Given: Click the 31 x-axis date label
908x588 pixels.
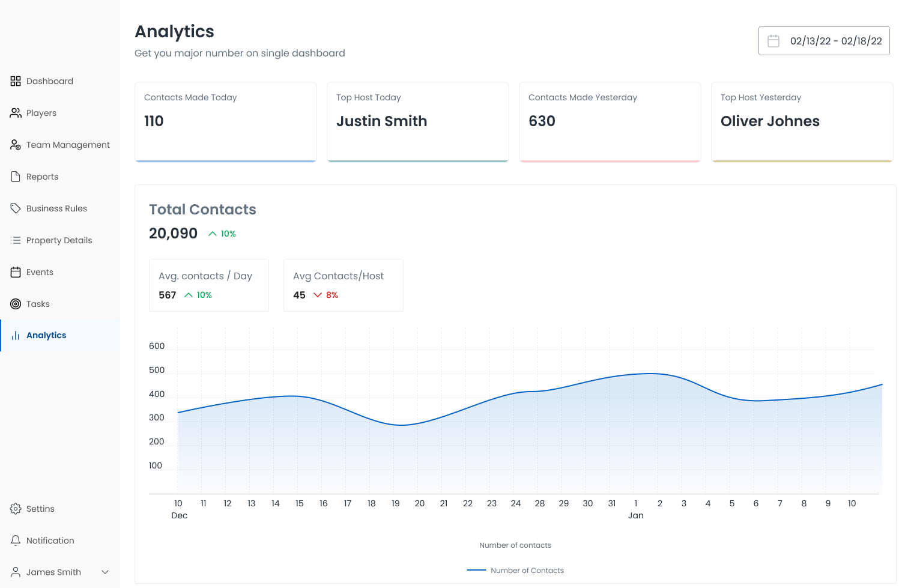Looking at the screenshot, I should click(x=612, y=503).
